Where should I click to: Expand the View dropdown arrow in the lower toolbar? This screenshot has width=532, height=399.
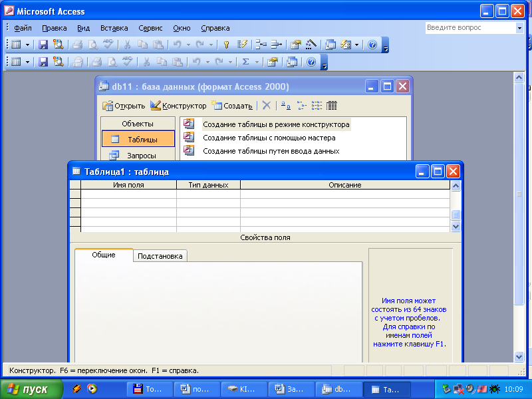pos(27,62)
